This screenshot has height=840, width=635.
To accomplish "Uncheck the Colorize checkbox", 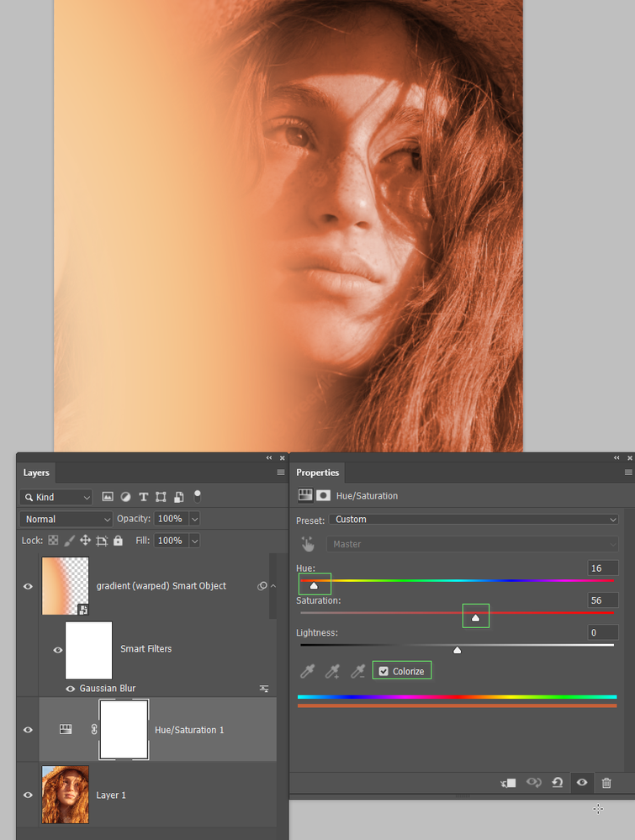I will tap(384, 671).
